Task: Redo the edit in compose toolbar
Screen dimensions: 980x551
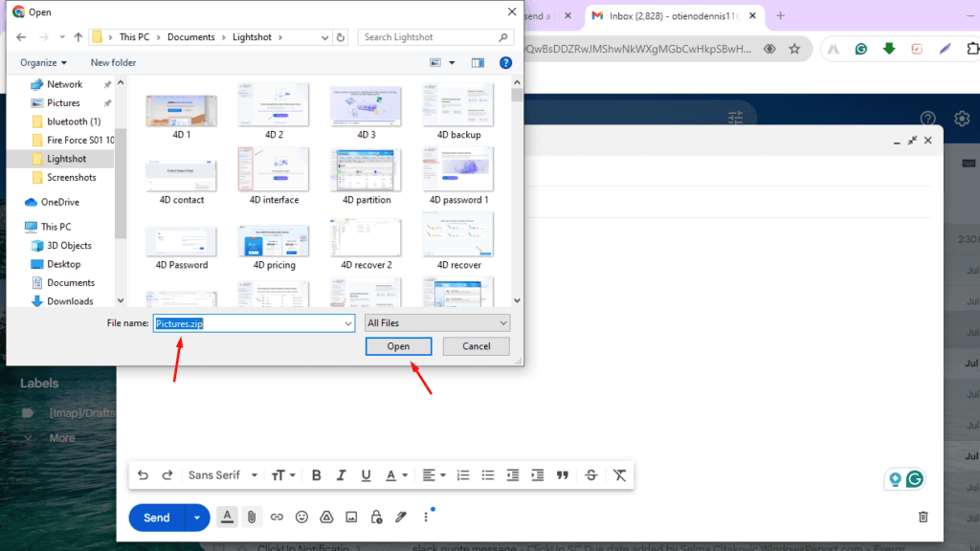Action: pos(167,475)
